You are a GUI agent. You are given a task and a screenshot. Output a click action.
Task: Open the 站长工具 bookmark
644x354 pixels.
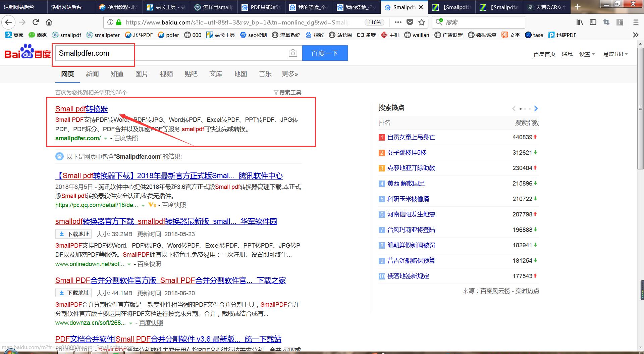[x=220, y=35]
